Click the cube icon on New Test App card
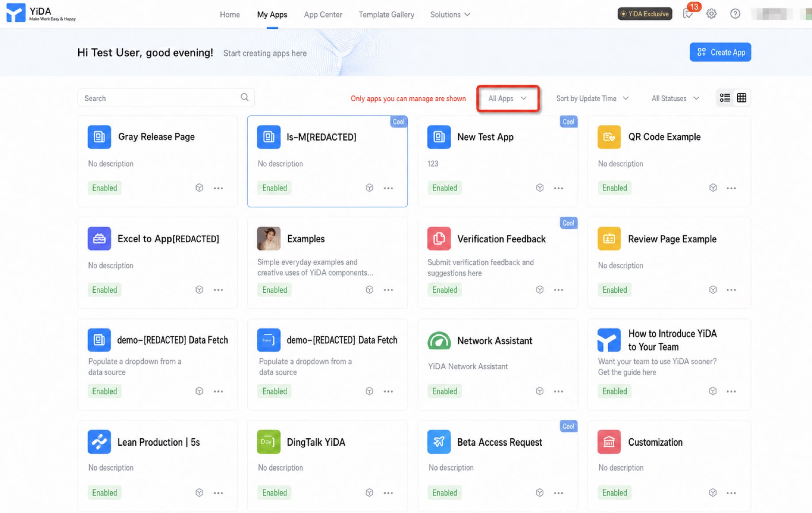Screen dimensions: 812x513 (540, 188)
